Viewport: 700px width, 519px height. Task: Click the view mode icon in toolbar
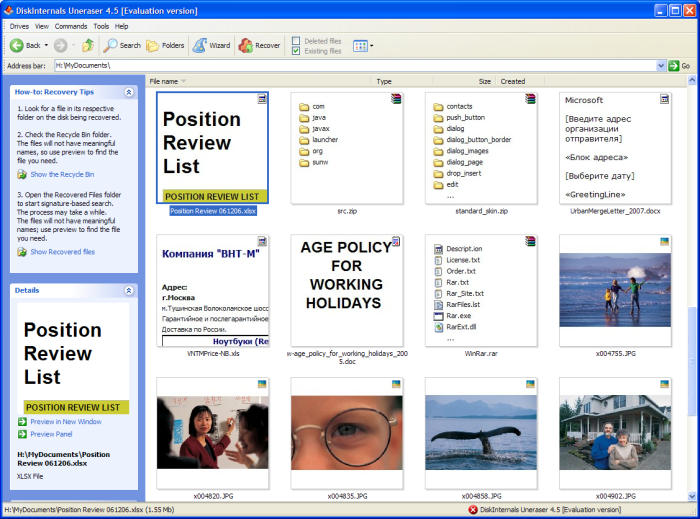click(360, 46)
